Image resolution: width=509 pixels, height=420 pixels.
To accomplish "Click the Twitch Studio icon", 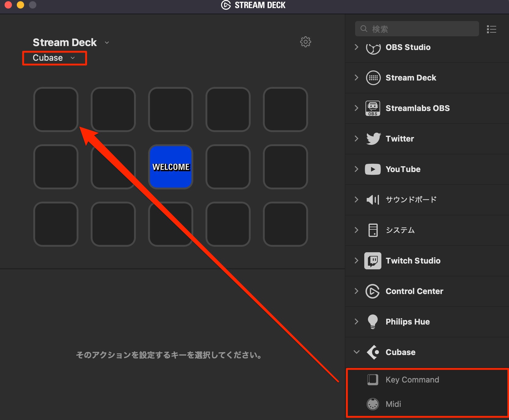I will tap(373, 261).
